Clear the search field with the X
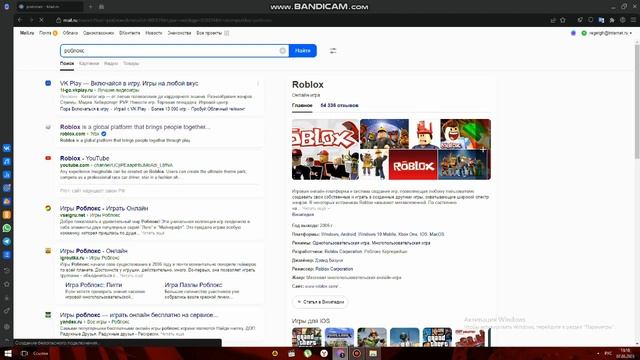Image resolution: width=640 pixels, height=360 pixels. [282, 51]
